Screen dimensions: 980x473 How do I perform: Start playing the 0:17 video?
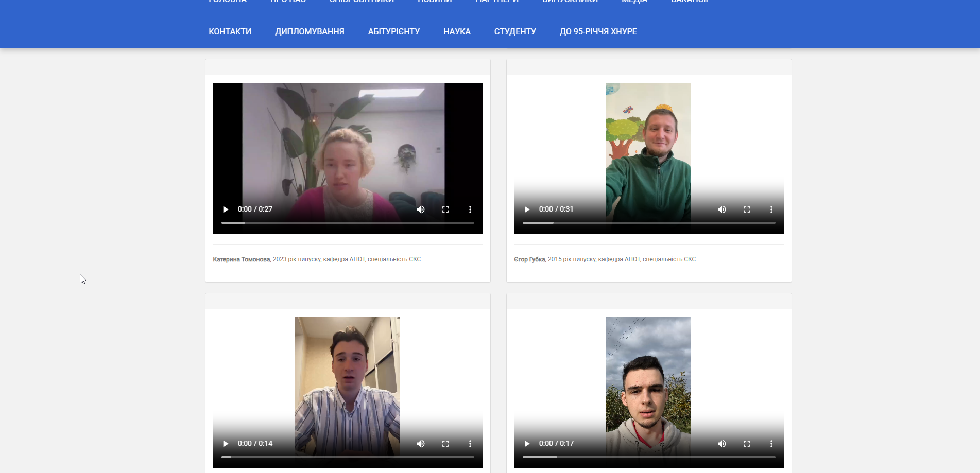[x=527, y=444]
